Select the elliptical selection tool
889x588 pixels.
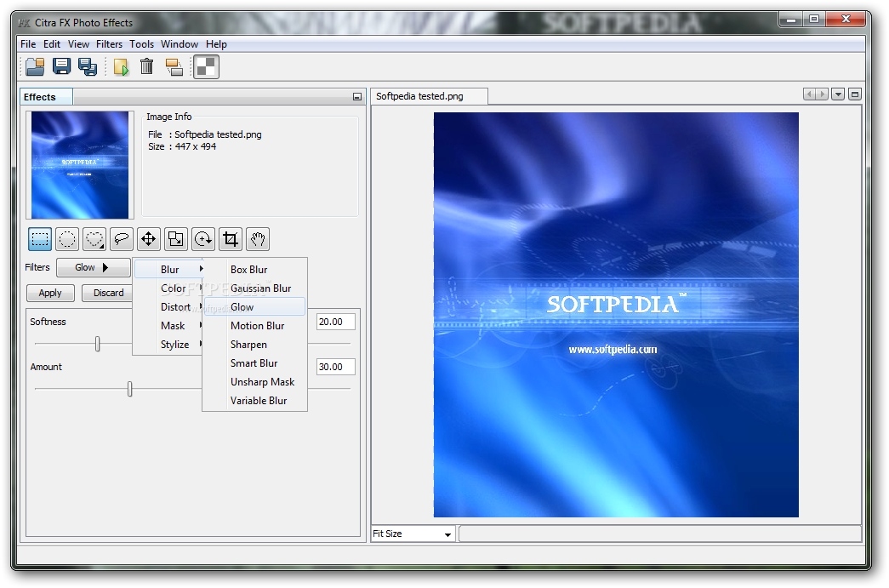[67, 239]
